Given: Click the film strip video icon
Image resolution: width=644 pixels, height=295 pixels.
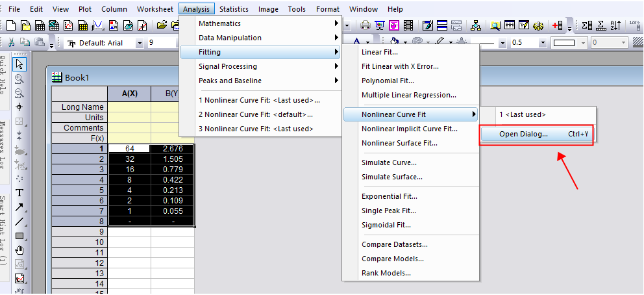Looking at the screenshot, I should click(x=408, y=25).
